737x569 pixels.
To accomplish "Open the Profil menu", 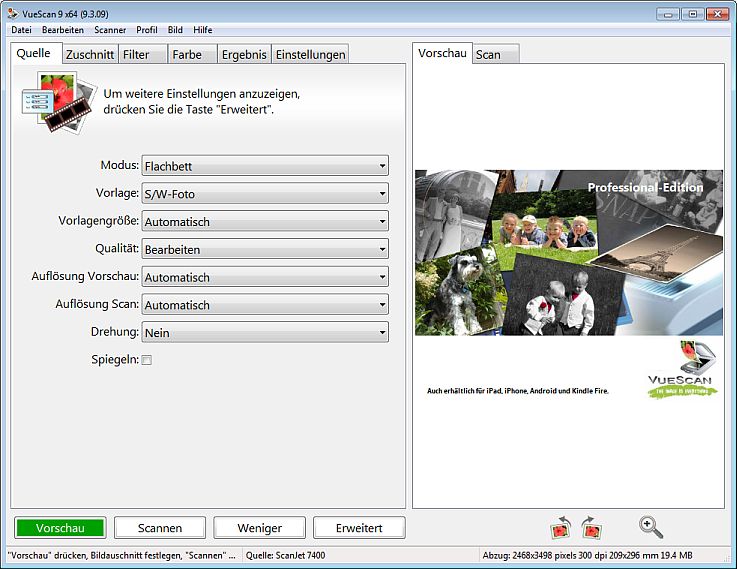I will 147,30.
